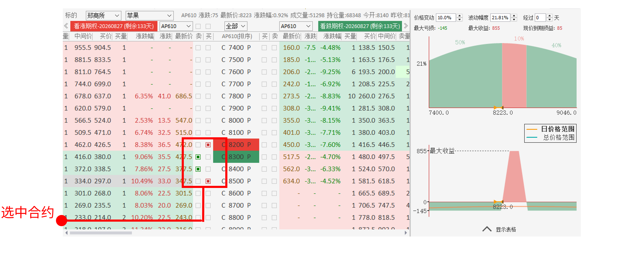Click the 价格变动 10.0% input field
Viewport: 644px width, 275px height.
(x=446, y=18)
